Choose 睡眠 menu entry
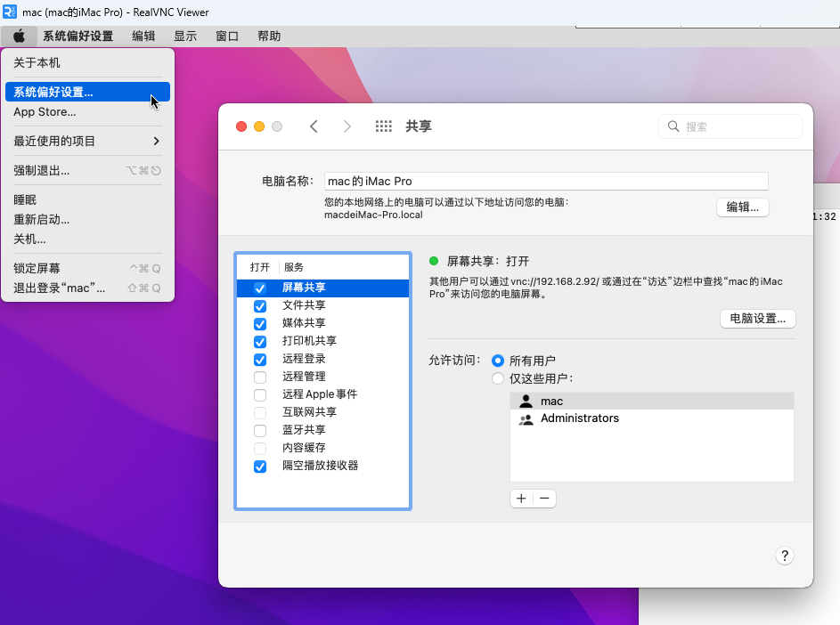The image size is (840, 625). pos(88,199)
